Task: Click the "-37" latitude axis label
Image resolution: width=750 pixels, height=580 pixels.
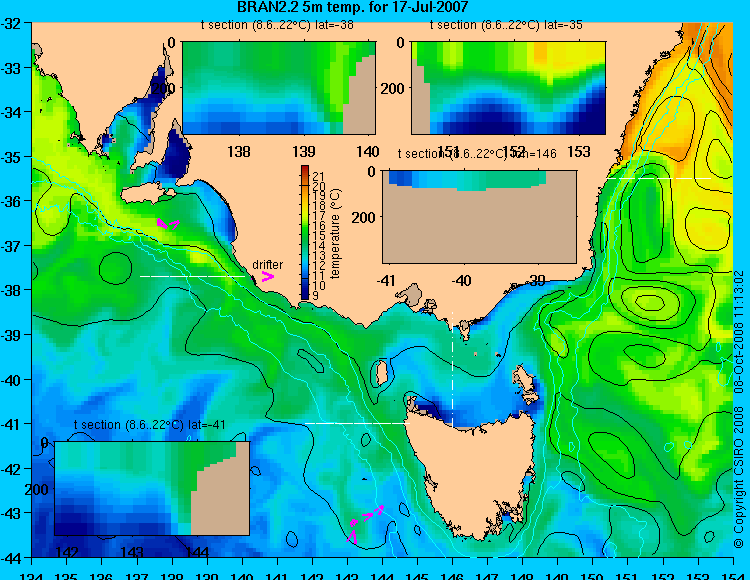Action: 11,246
